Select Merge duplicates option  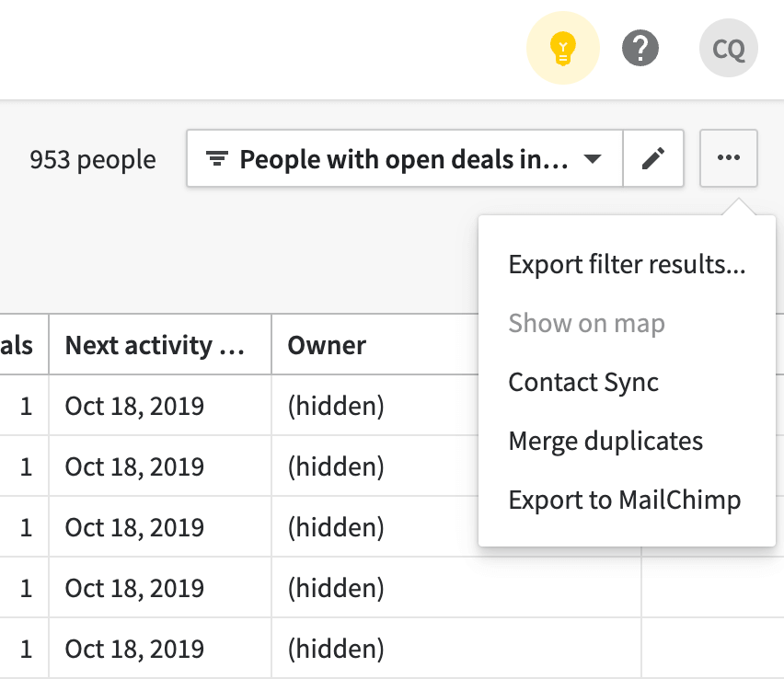tap(605, 441)
